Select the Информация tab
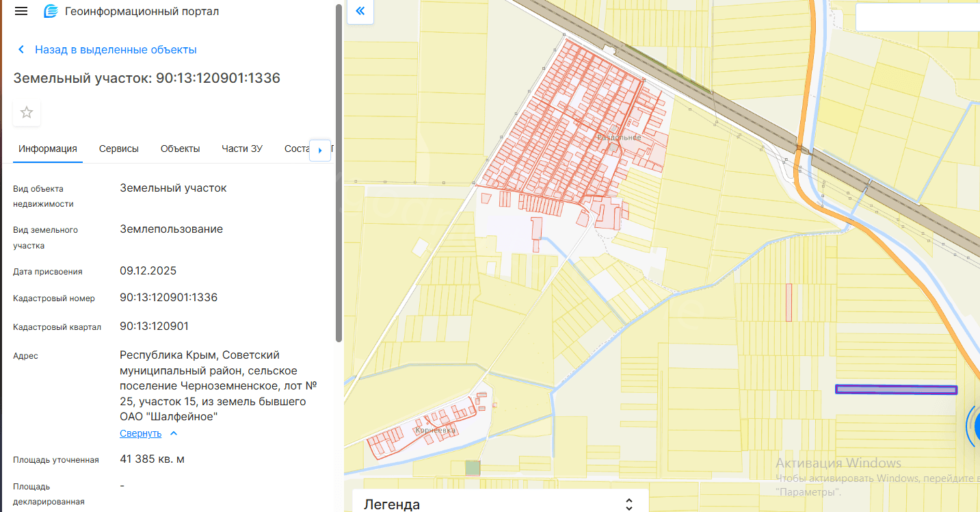Image resolution: width=980 pixels, height=512 pixels. [48, 149]
